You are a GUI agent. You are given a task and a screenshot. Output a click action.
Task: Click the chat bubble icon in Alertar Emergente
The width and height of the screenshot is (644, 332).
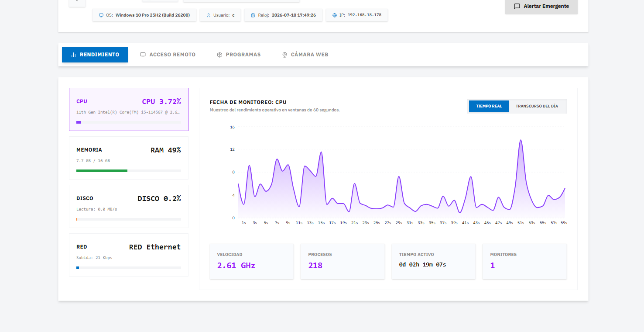pos(517,7)
